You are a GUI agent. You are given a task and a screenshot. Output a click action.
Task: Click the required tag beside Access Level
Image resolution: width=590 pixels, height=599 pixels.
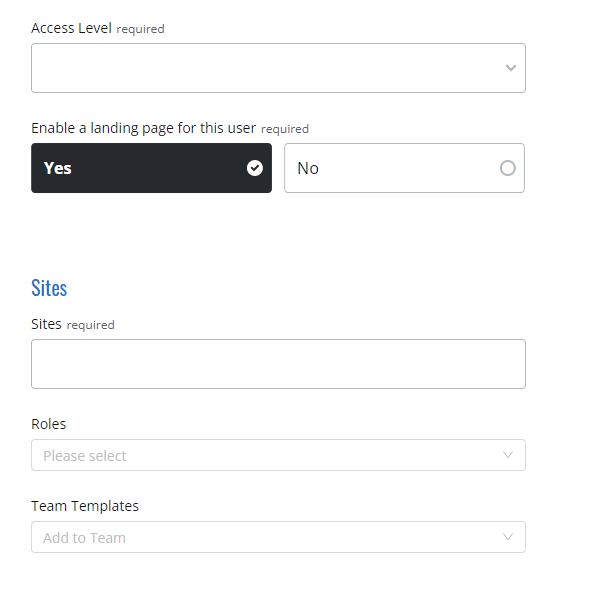(x=140, y=29)
